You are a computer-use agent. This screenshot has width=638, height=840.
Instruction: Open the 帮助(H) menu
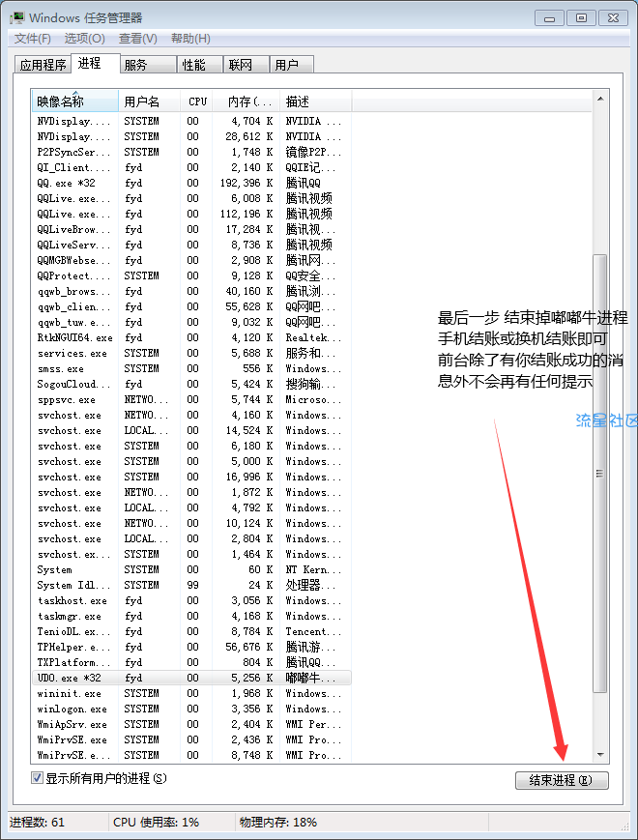(190, 39)
